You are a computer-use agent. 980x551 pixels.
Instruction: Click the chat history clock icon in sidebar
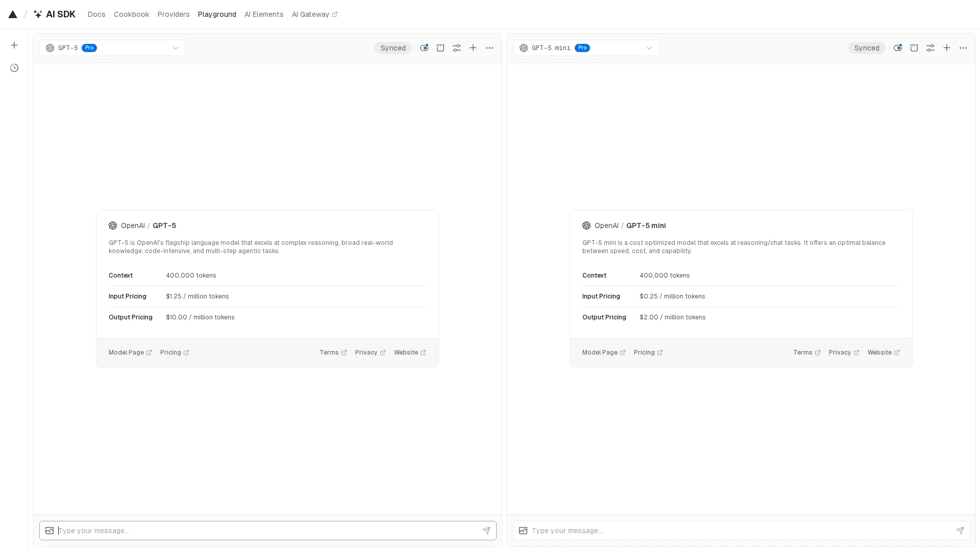point(14,68)
